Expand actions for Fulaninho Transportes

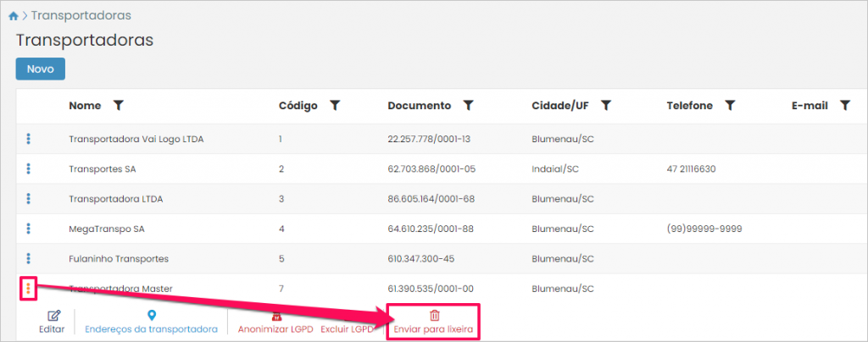click(x=28, y=258)
